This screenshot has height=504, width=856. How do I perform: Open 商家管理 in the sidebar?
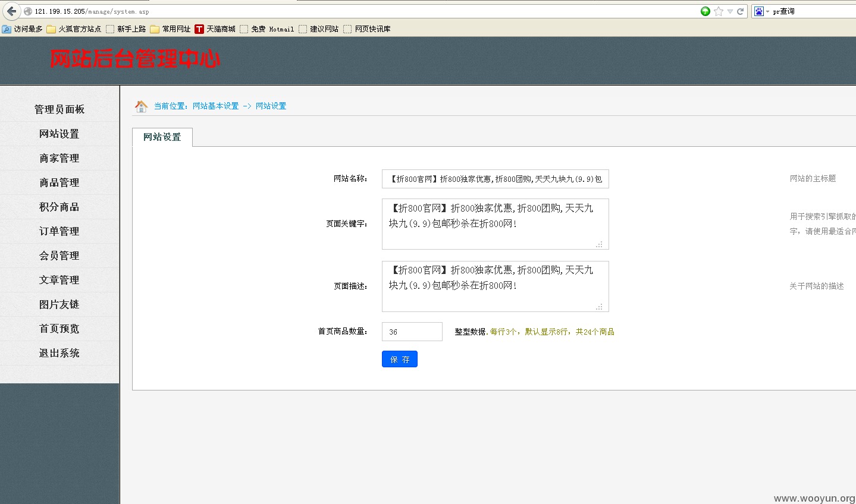59,158
